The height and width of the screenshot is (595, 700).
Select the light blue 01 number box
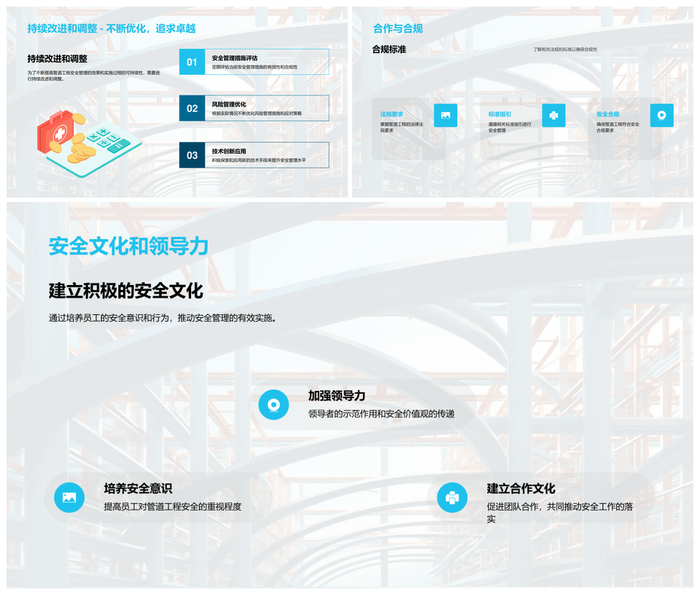192,62
